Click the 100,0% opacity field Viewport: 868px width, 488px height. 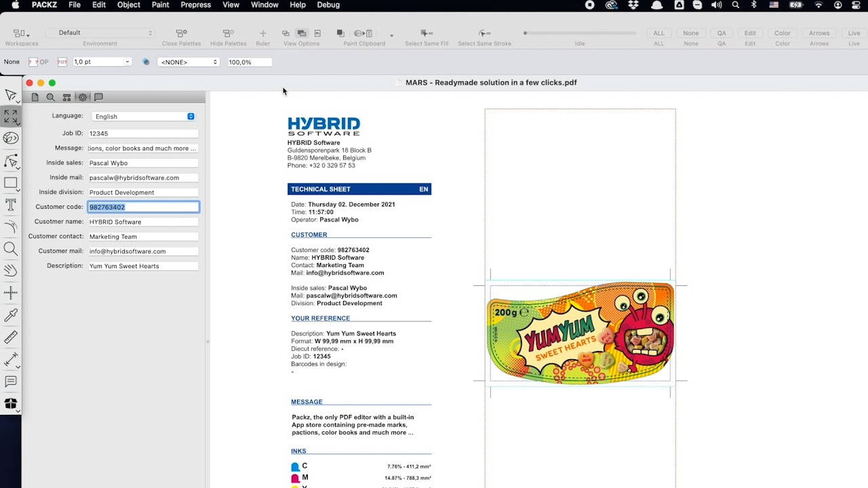click(248, 62)
